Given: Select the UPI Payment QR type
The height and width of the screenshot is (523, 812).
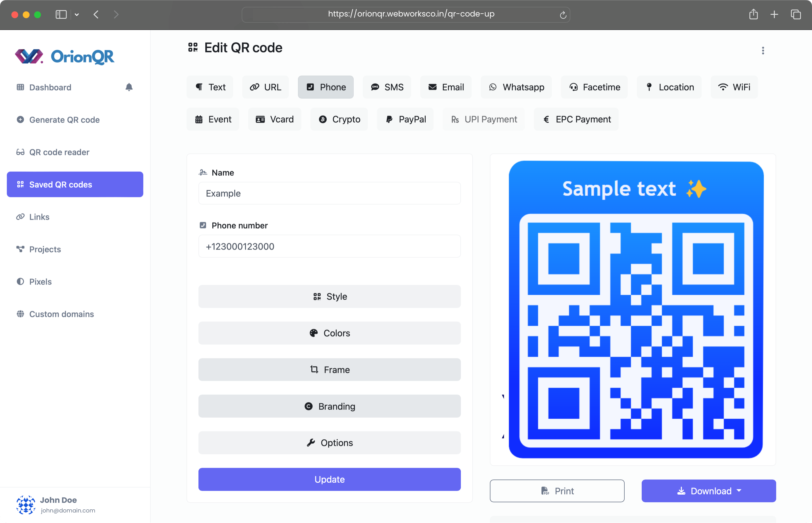Looking at the screenshot, I should (484, 119).
